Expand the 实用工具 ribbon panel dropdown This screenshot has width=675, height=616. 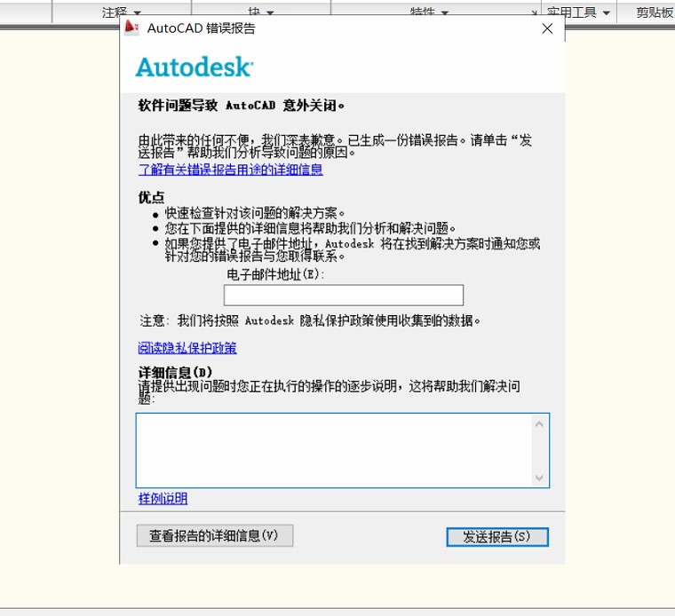click(607, 13)
